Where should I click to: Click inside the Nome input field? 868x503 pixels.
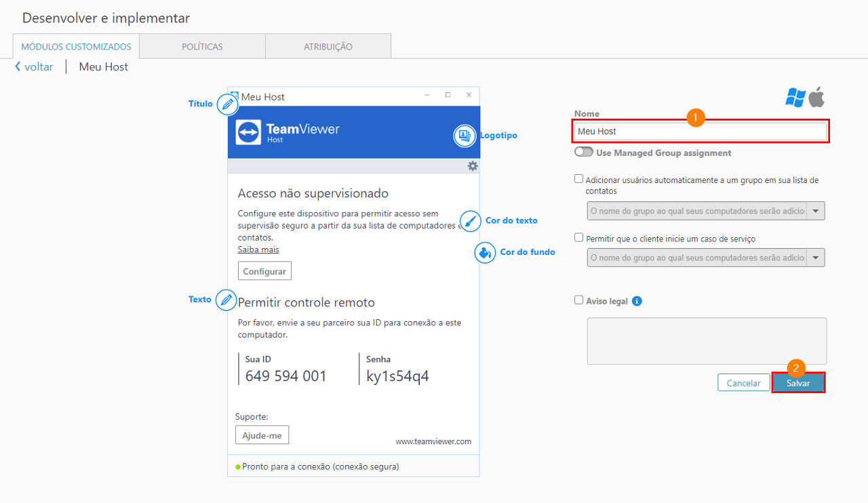pos(701,132)
